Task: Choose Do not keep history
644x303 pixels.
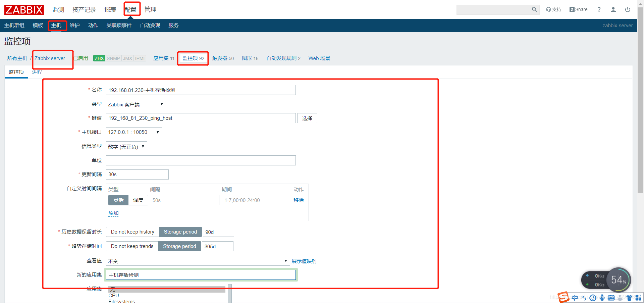Action: tap(132, 232)
